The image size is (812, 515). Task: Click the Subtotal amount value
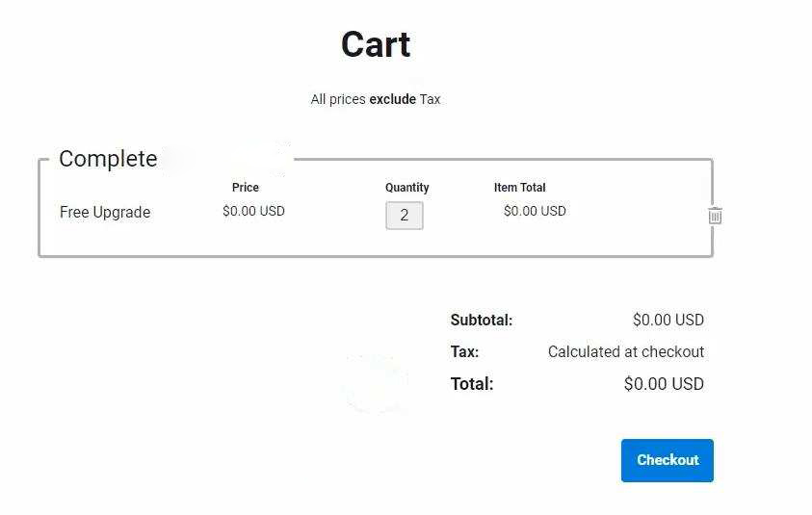(668, 321)
